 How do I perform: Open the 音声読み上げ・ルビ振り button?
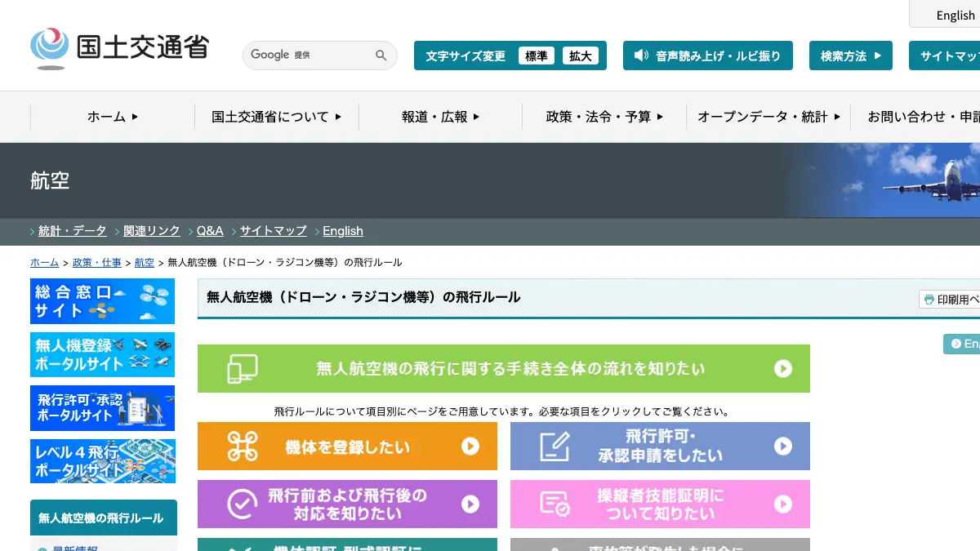(x=708, y=56)
